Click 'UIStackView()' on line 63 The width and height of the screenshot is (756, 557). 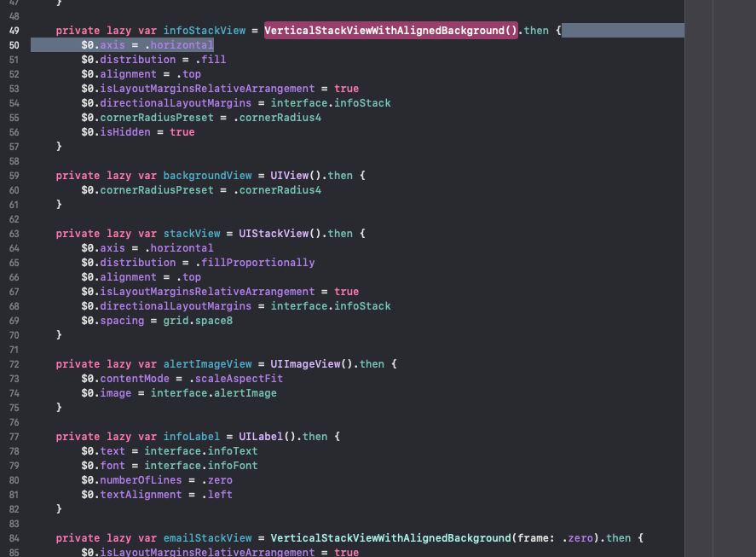280,233
